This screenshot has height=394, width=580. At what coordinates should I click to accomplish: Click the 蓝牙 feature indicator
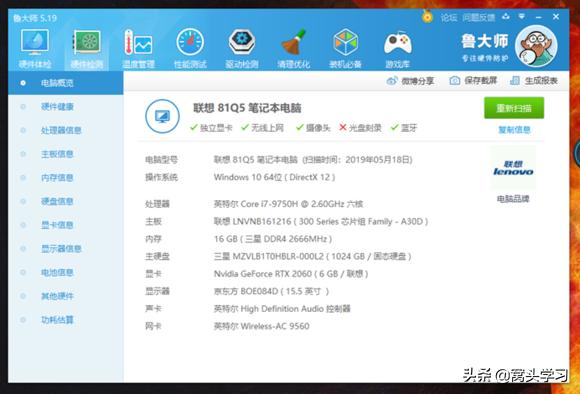click(x=404, y=128)
